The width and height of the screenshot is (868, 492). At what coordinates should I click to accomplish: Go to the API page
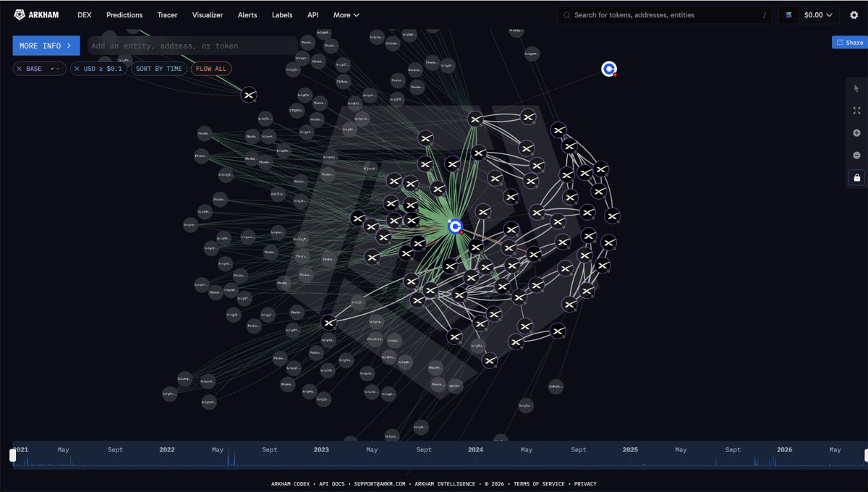coord(312,14)
